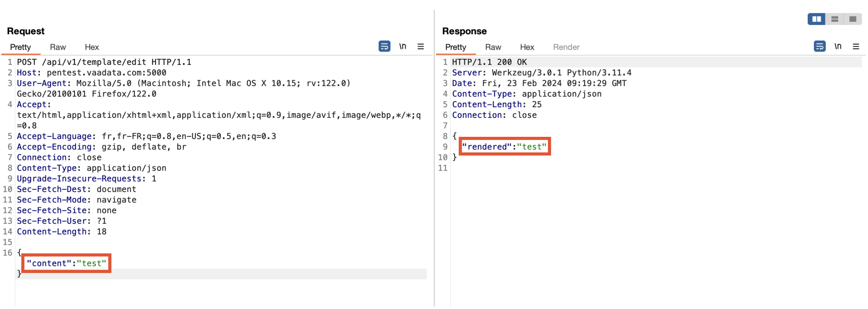868x309 pixels.
Task: Click the "content":"test" JSON body in request
Action: (x=66, y=263)
